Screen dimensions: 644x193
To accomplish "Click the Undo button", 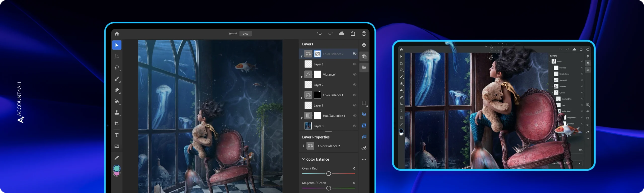I will tap(319, 34).
